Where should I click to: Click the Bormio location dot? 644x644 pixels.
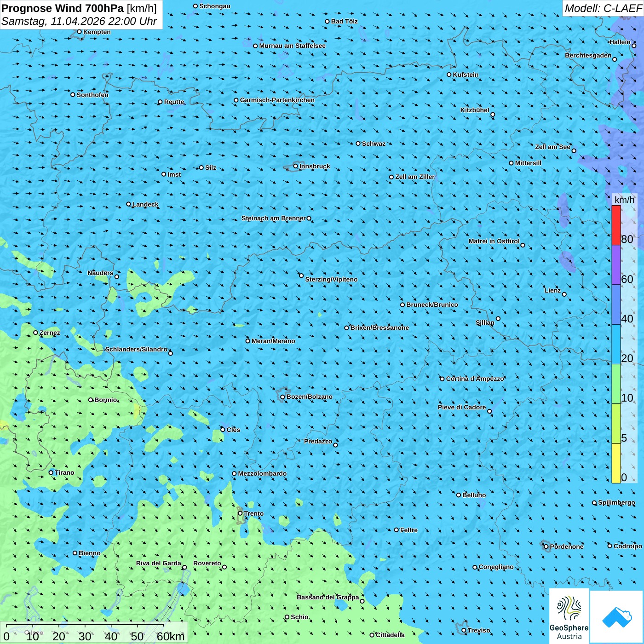coord(91,400)
